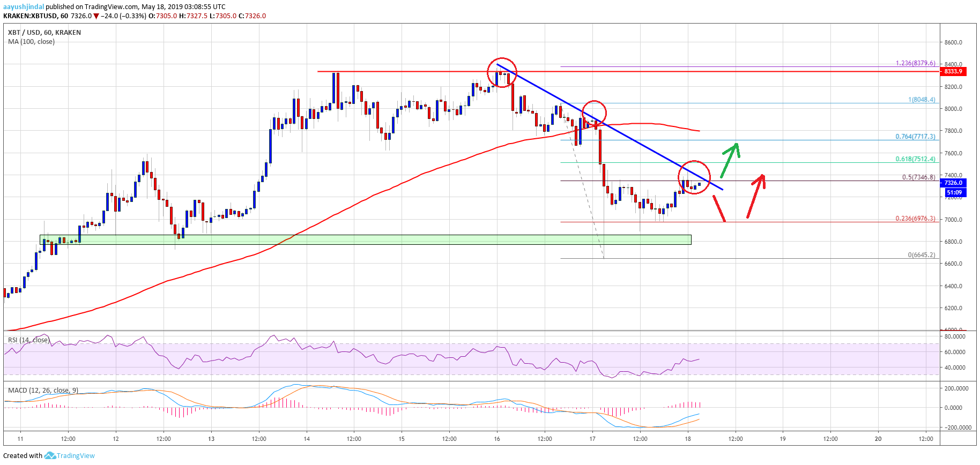Screen dimensions: 980x465
Task: Open the MACD (12, 26, close, 9) label
Action: coord(43,390)
